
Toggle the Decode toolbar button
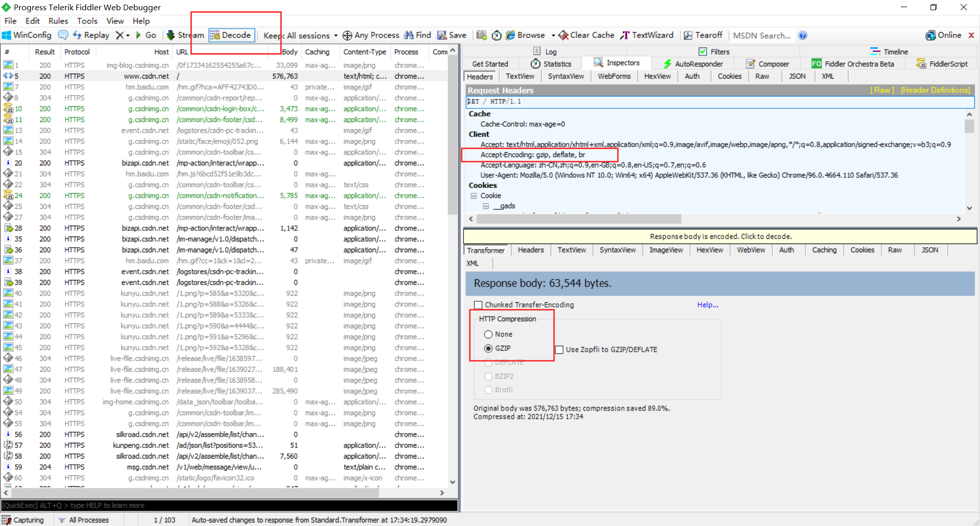click(231, 35)
